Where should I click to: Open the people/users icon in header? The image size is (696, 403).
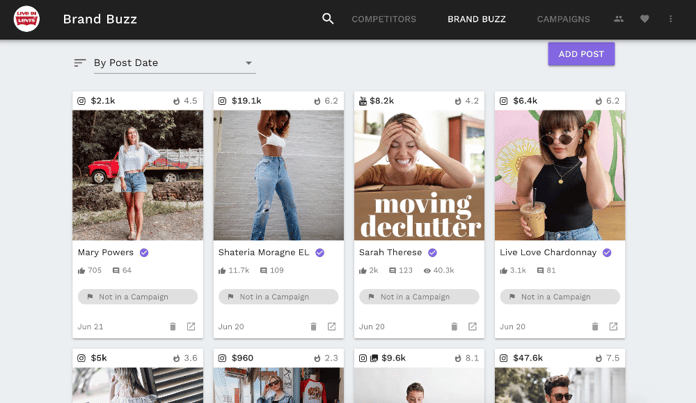pyautogui.click(x=619, y=19)
